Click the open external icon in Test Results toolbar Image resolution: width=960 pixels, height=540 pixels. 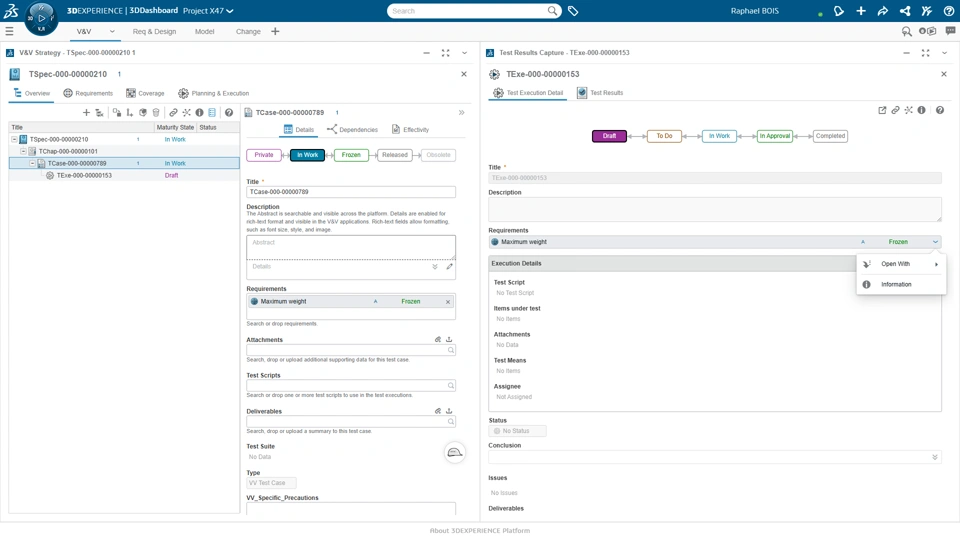(x=882, y=110)
